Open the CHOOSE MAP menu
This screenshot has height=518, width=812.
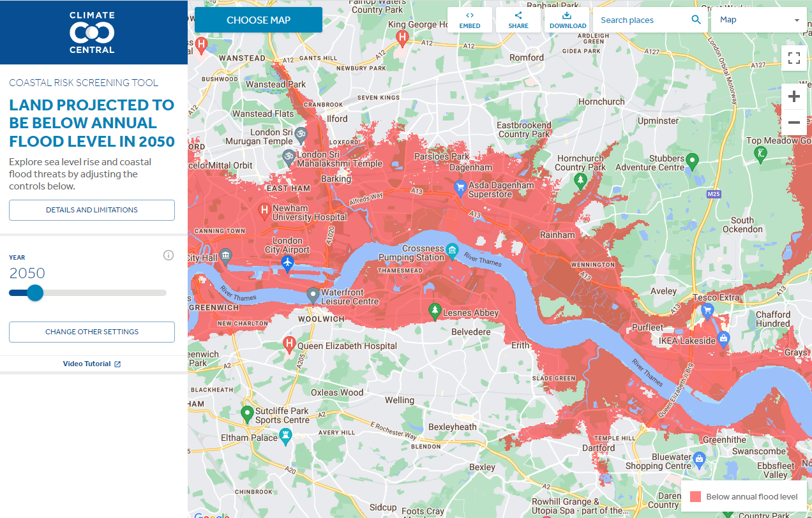pyautogui.click(x=258, y=20)
